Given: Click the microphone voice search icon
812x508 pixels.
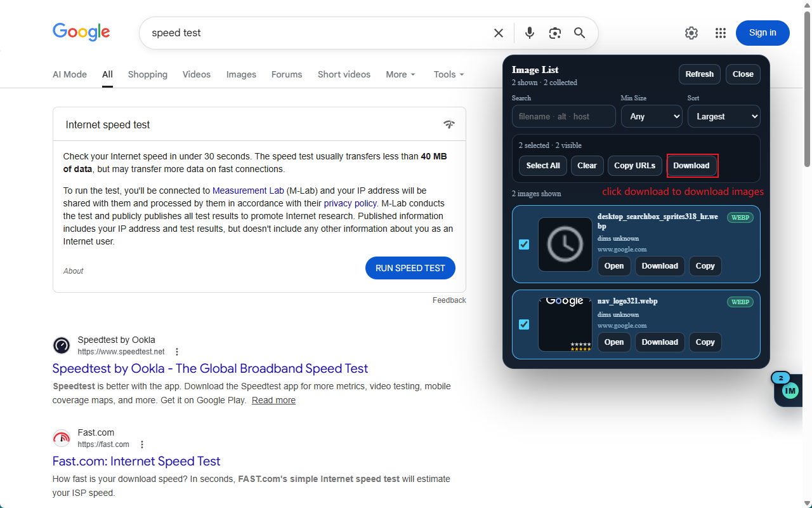Looking at the screenshot, I should pos(530,33).
